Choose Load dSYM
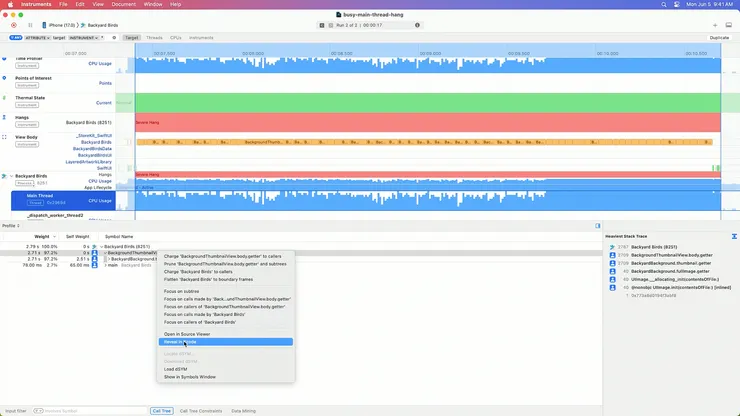Image resolution: width=740 pixels, height=416 pixels. [x=176, y=369]
